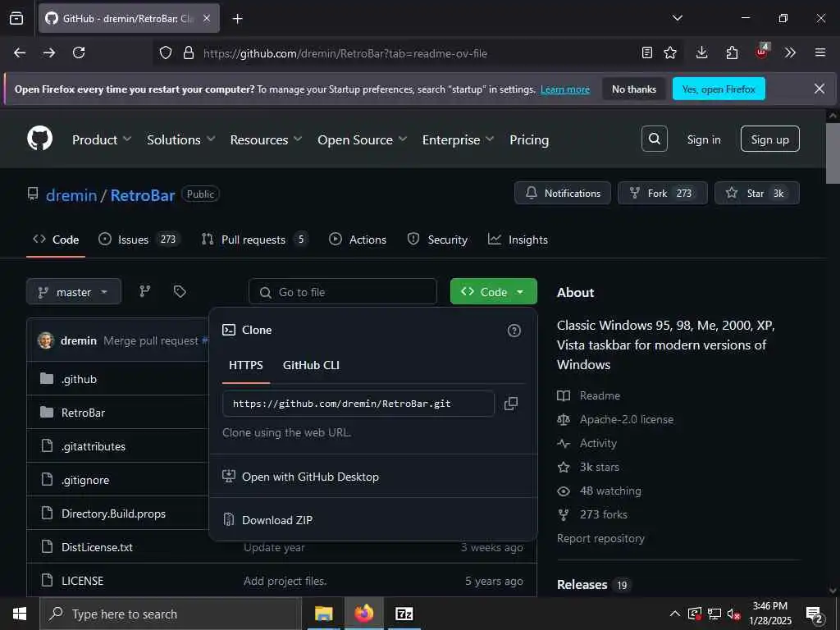Screen dimensions: 840x630
Task: View tags icon in the repository toolbar
Action: point(180,291)
